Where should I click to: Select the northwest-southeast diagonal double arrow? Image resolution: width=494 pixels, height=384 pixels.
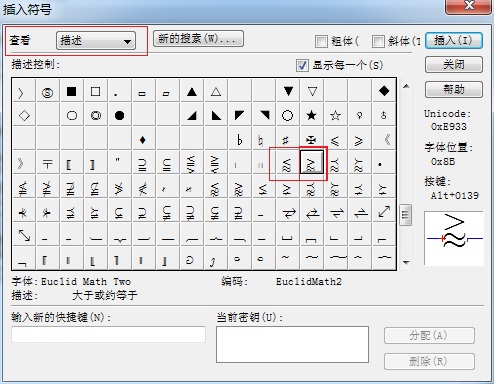point(24,235)
